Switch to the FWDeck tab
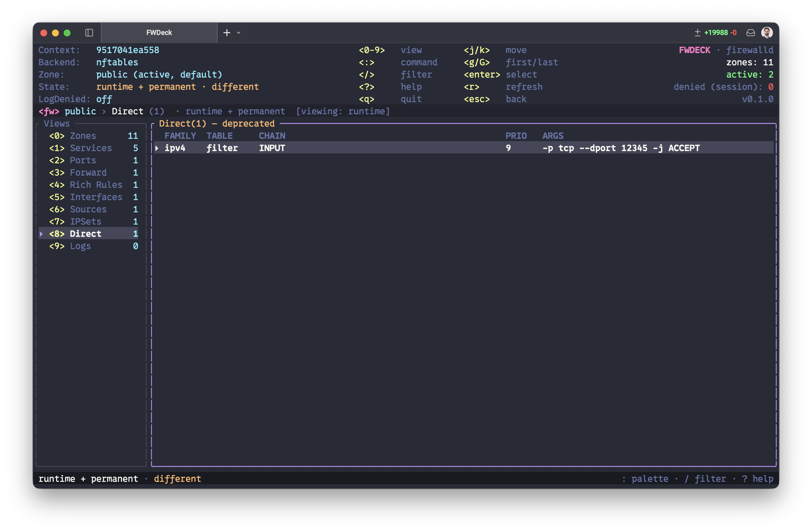 (x=159, y=33)
